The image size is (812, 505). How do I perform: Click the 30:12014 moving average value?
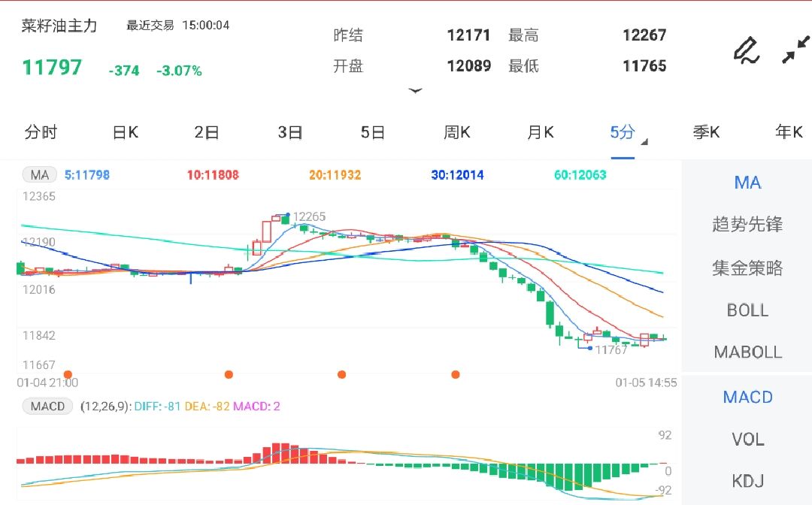(457, 175)
